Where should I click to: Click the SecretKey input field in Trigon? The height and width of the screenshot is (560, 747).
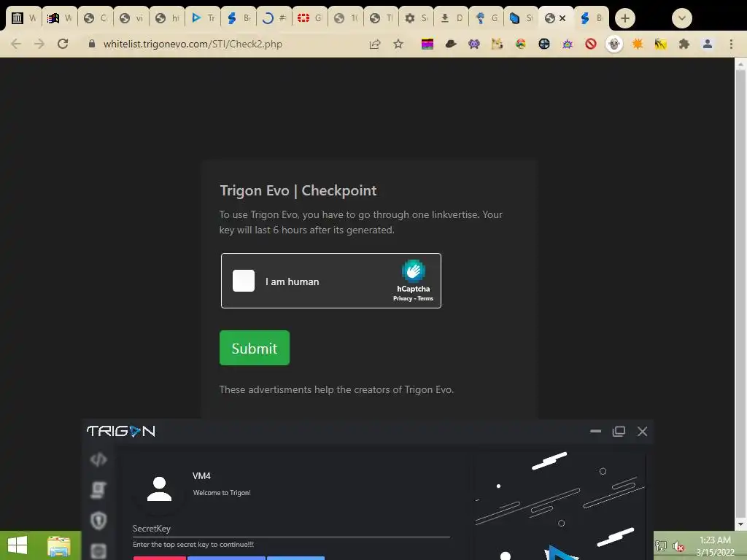pyautogui.click(x=291, y=529)
